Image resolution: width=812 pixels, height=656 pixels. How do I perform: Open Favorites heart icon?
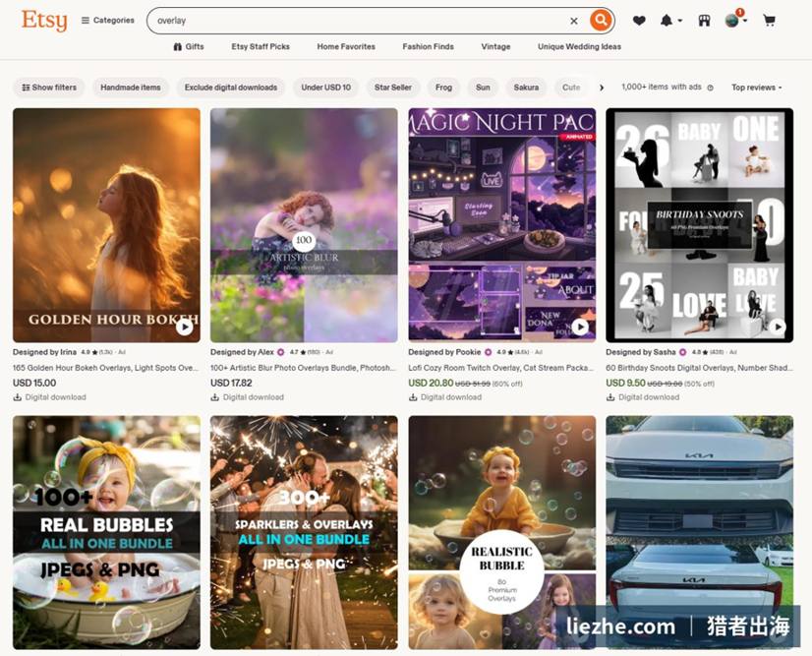(639, 21)
